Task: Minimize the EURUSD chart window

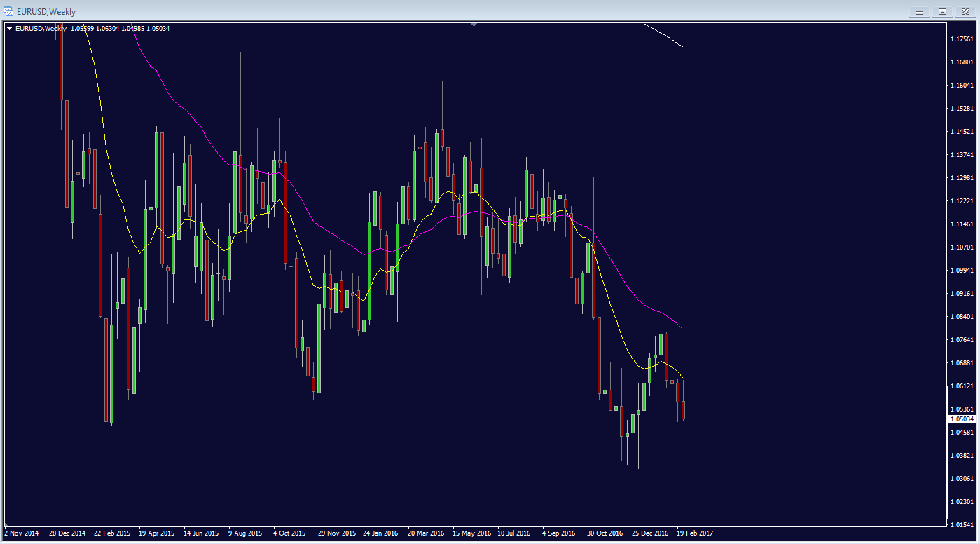Action: [x=918, y=11]
